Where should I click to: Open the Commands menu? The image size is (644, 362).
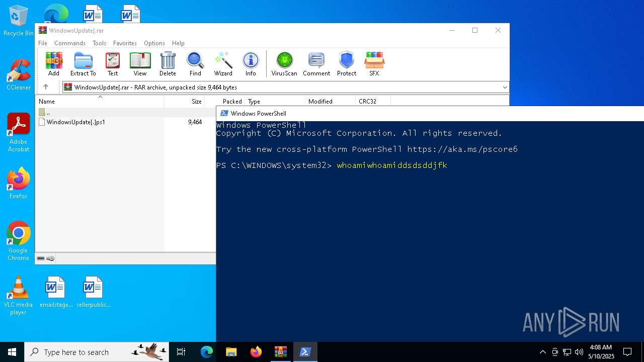[70, 43]
